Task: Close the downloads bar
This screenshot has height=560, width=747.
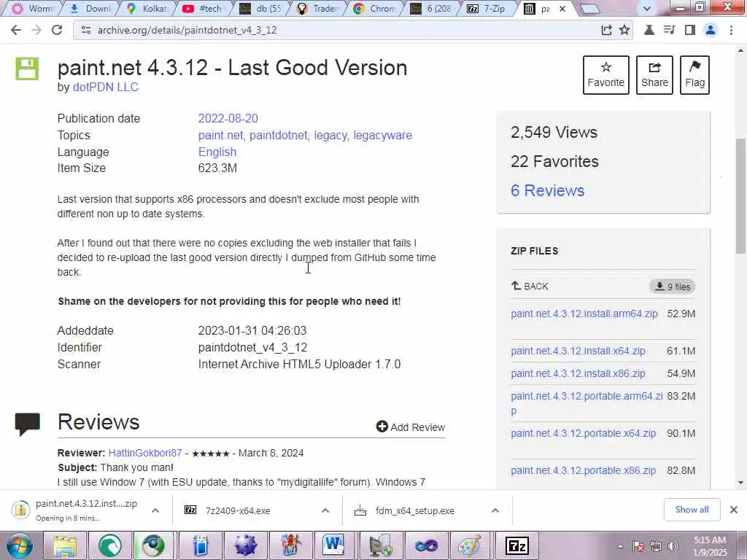Action: pos(734,510)
